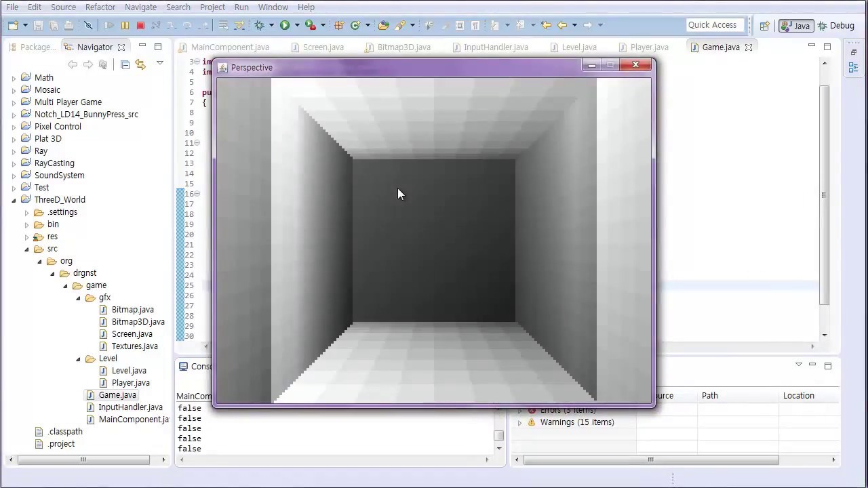Open the Project menu
This screenshot has height=488, width=868.
click(212, 7)
